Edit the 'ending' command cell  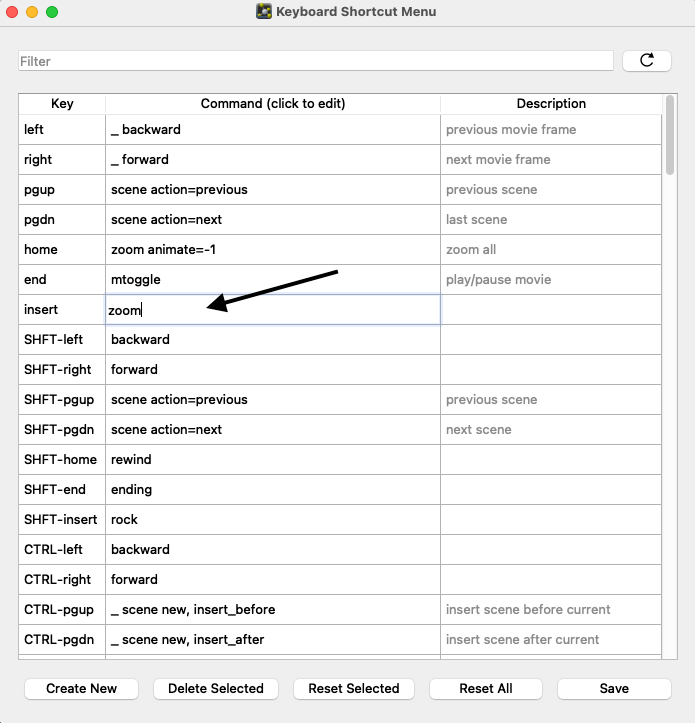pos(273,489)
